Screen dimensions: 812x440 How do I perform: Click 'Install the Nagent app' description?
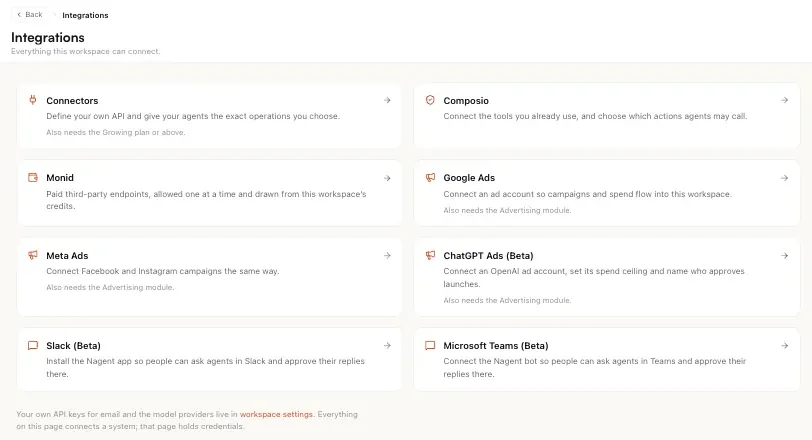(x=205, y=368)
